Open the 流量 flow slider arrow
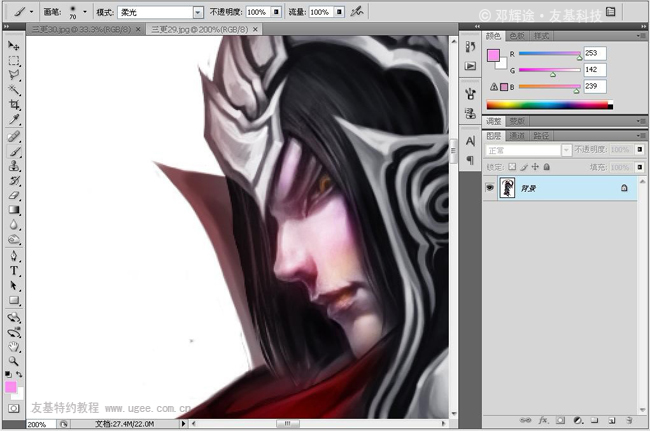Viewport: 650px width, 431px height. click(339, 12)
